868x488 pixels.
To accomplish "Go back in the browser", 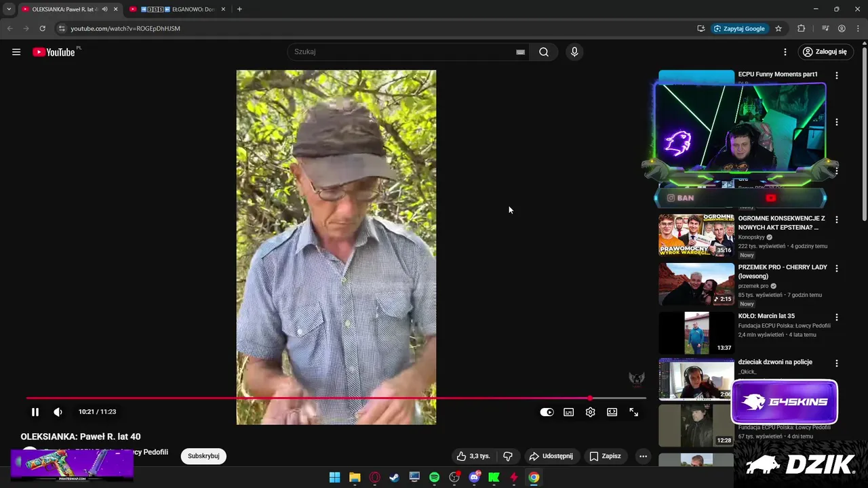I will 9,28.
